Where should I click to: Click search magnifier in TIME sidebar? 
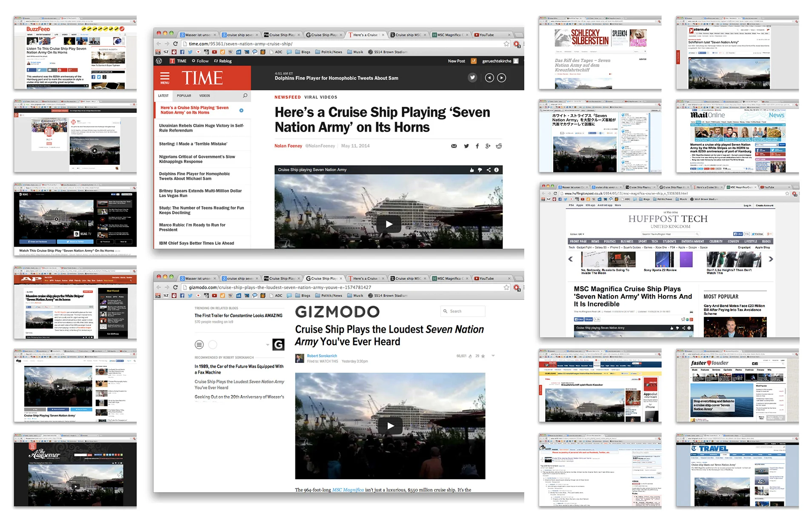click(x=245, y=95)
